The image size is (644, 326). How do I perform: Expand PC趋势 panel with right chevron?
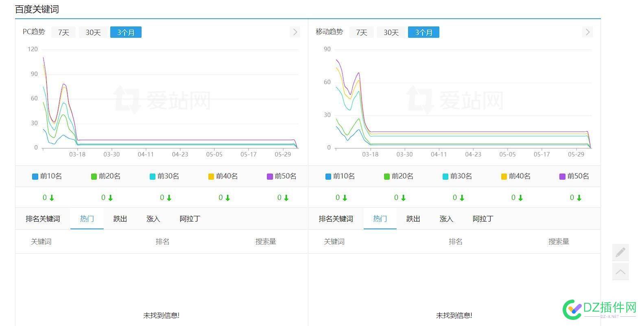(295, 32)
